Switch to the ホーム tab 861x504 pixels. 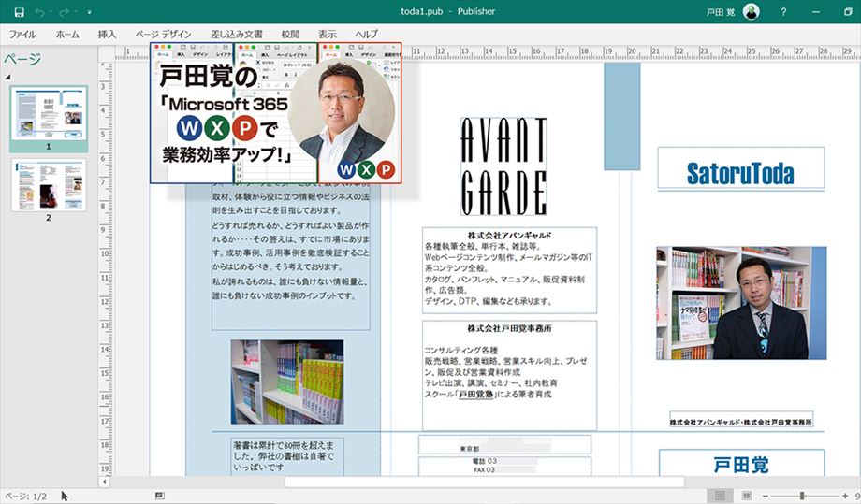(67, 34)
